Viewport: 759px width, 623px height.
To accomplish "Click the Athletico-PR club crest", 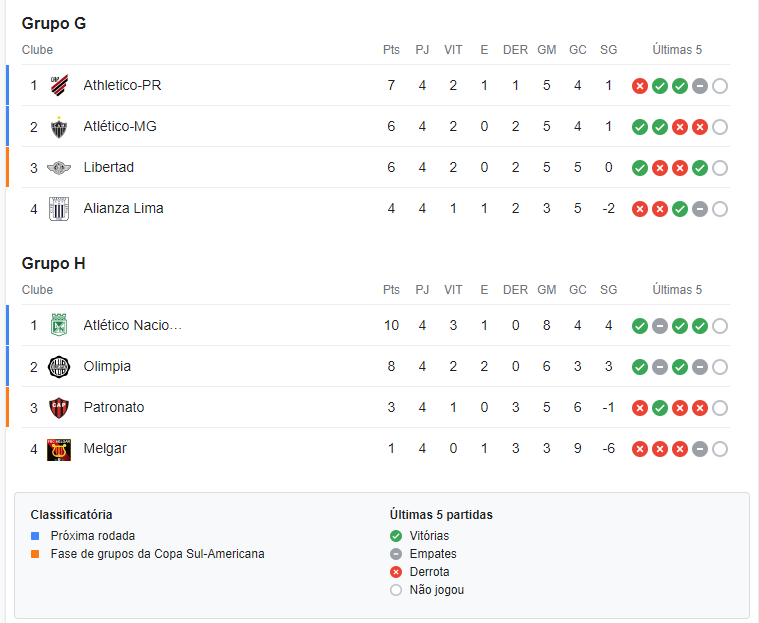I will 59,85.
